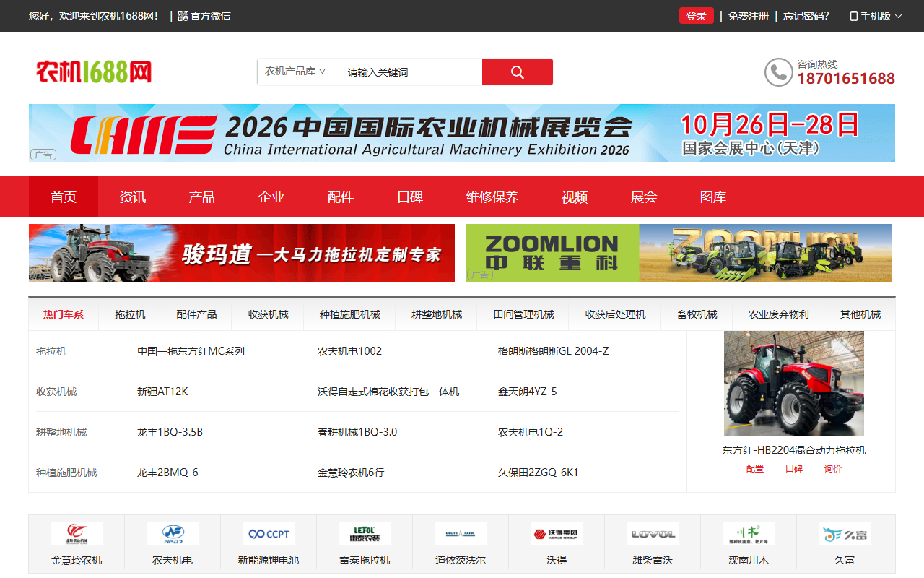Click the magnifier search button
This screenshot has width=924, height=578.
pos(518,72)
